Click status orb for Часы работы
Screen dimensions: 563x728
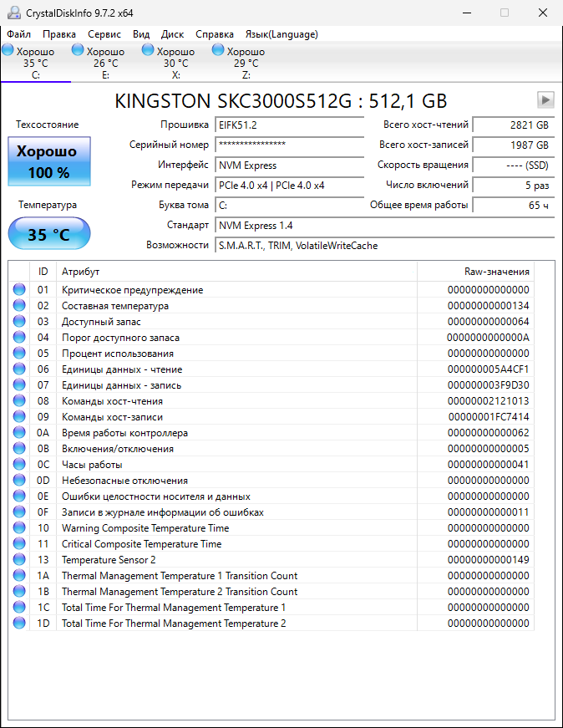[x=19, y=464]
